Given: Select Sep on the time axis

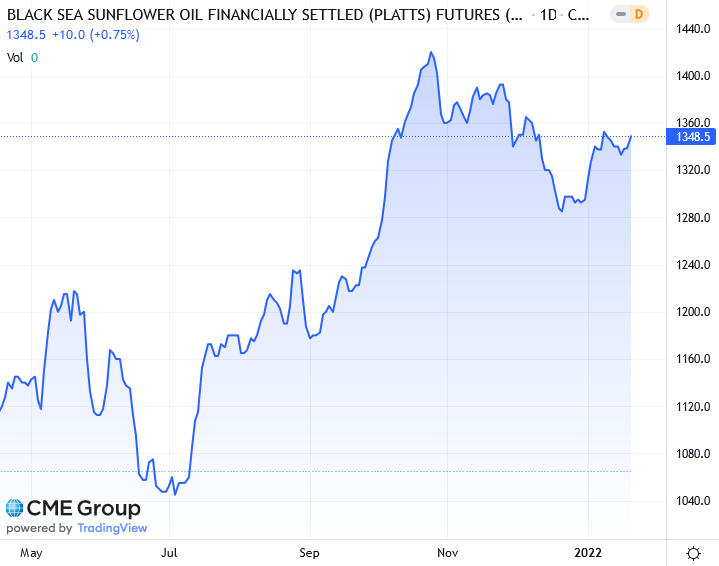Looking at the screenshot, I should (309, 552).
